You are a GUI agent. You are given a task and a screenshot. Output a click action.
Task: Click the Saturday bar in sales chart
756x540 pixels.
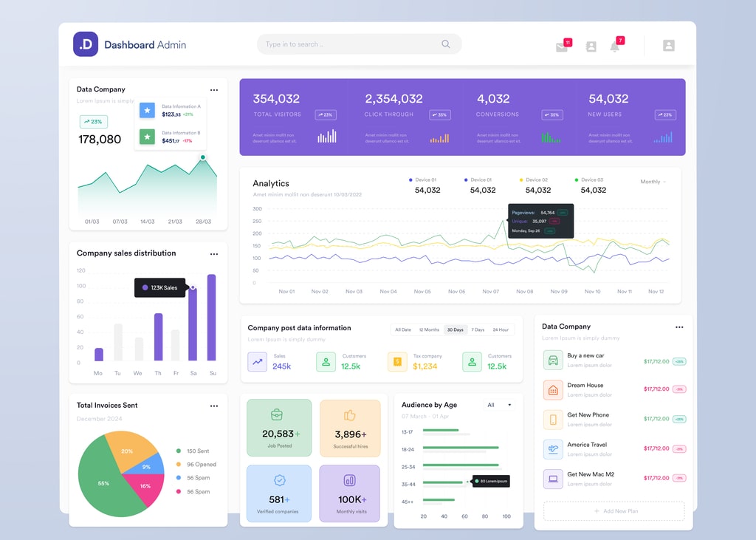(193, 324)
